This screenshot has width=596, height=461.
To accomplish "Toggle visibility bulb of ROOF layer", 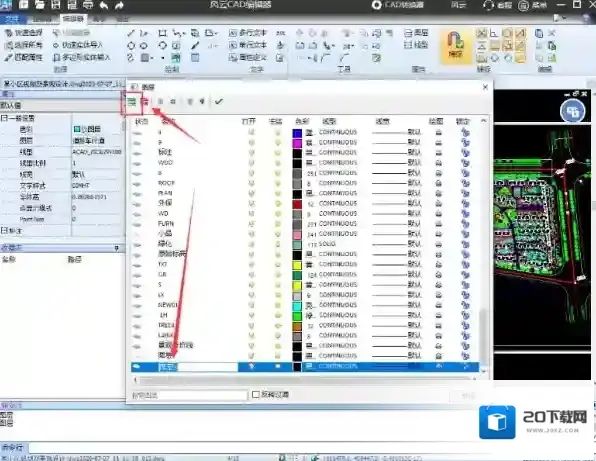I will click(251, 183).
